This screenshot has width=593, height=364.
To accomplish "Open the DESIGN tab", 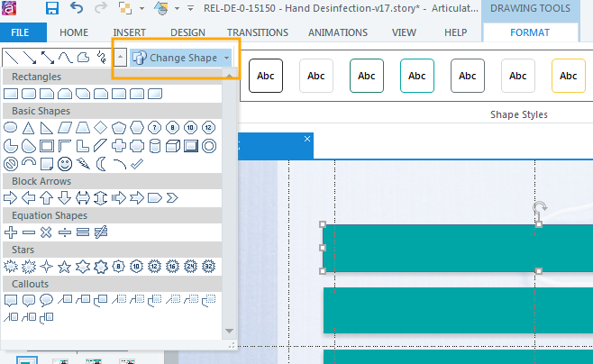I will click(x=188, y=32).
